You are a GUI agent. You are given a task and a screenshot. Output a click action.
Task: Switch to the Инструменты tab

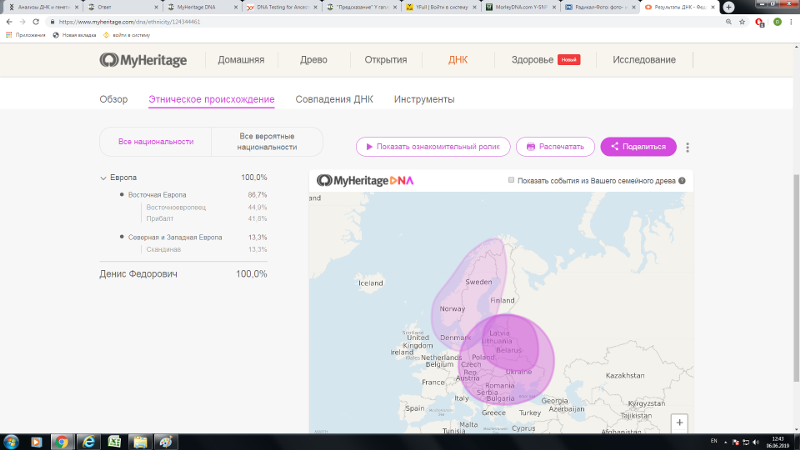point(424,99)
